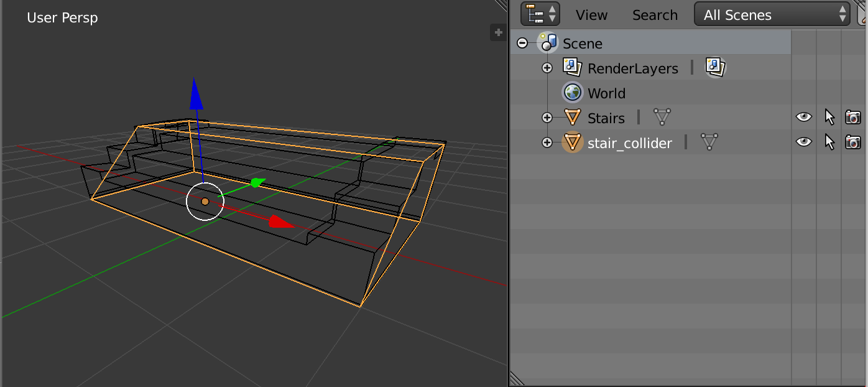Open the View menu in the Outliner
The height and width of the screenshot is (387, 868).
click(x=591, y=14)
